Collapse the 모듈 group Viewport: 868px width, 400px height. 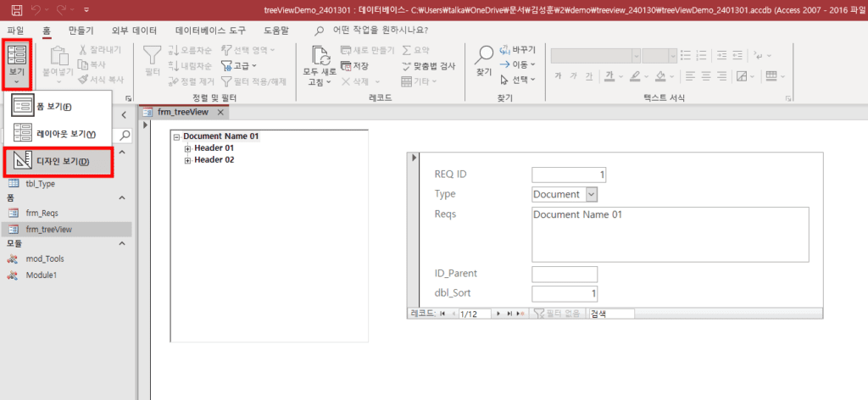[122, 243]
